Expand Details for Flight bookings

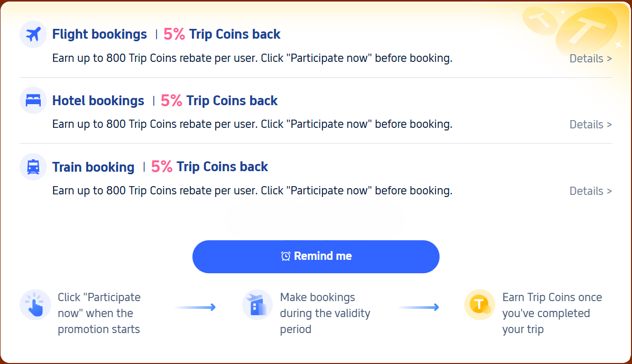pyautogui.click(x=590, y=59)
